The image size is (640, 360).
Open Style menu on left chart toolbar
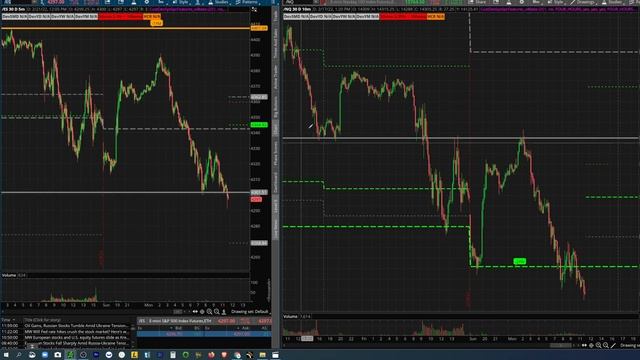(181, 2)
